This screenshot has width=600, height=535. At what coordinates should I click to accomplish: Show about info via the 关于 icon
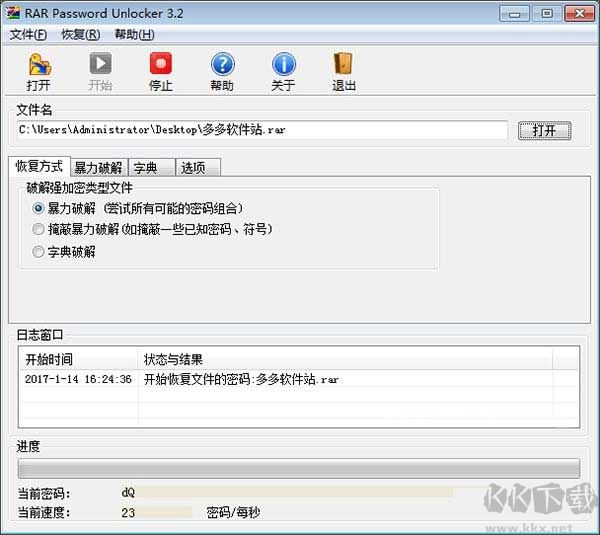click(x=284, y=64)
